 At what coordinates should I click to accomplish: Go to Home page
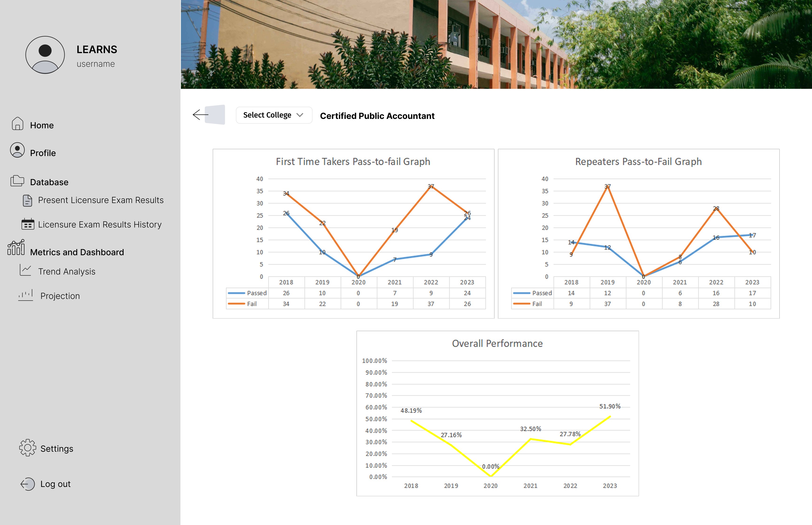point(42,125)
